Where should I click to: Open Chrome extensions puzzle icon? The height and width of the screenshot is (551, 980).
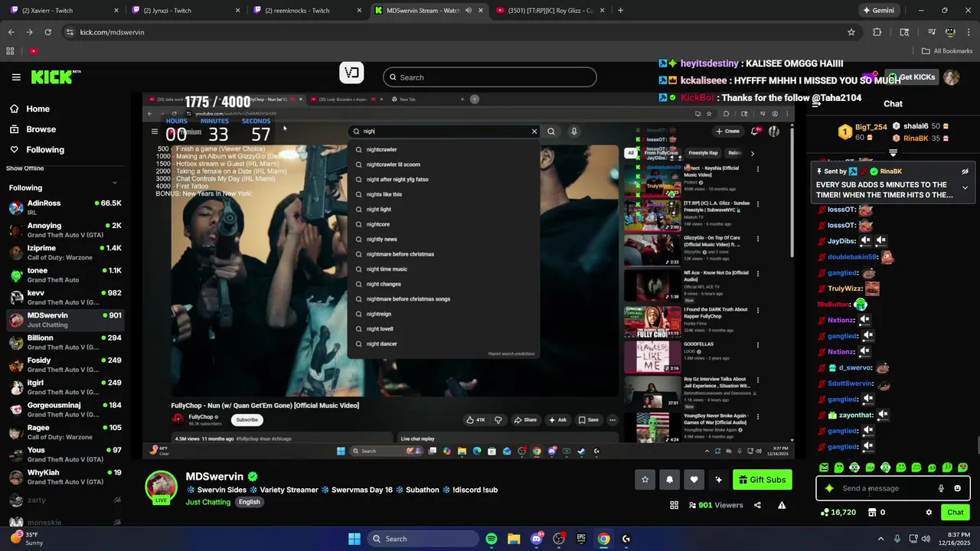coord(877,32)
